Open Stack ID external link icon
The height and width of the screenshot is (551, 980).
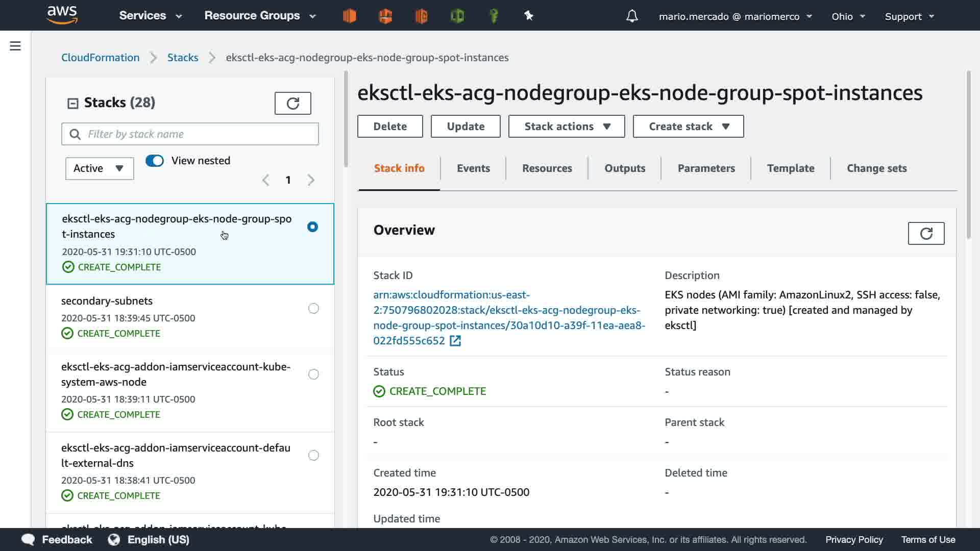coord(455,341)
